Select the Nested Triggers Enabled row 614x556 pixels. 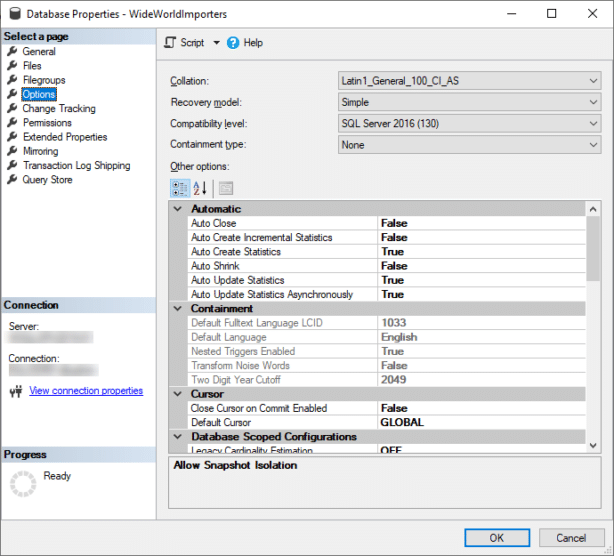(386, 351)
